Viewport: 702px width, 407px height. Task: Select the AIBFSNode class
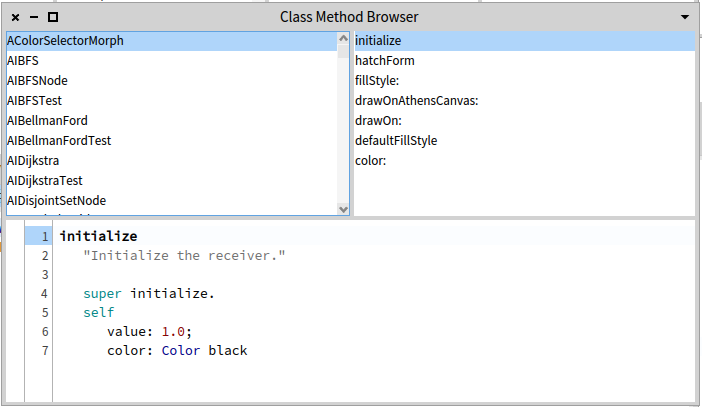point(171,81)
